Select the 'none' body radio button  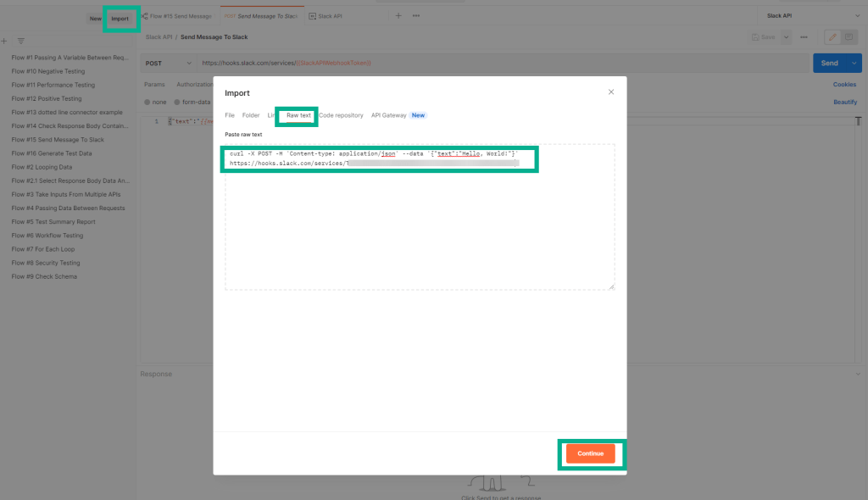[x=147, y=102]
